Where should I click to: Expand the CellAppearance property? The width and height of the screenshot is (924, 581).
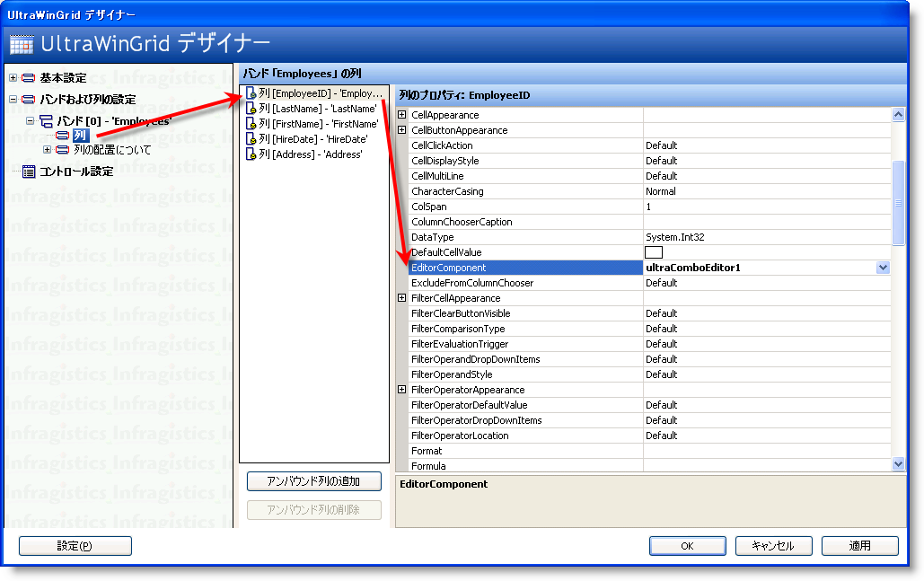(x=401, y=115)
